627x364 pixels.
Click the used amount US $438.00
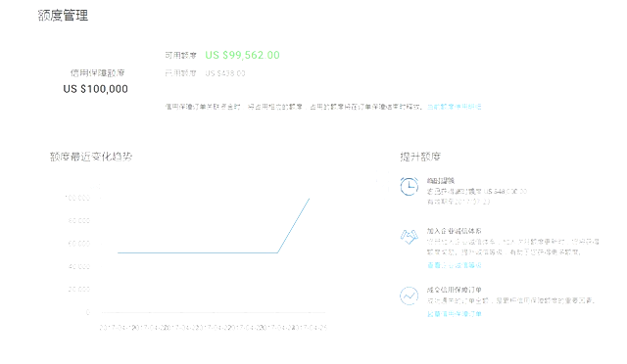(x=225, y=73)
